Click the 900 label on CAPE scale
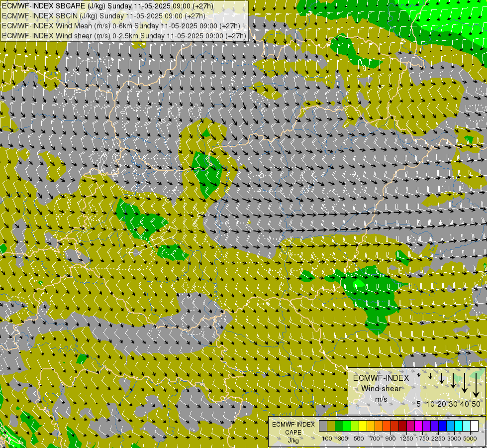 click(390, 439)
